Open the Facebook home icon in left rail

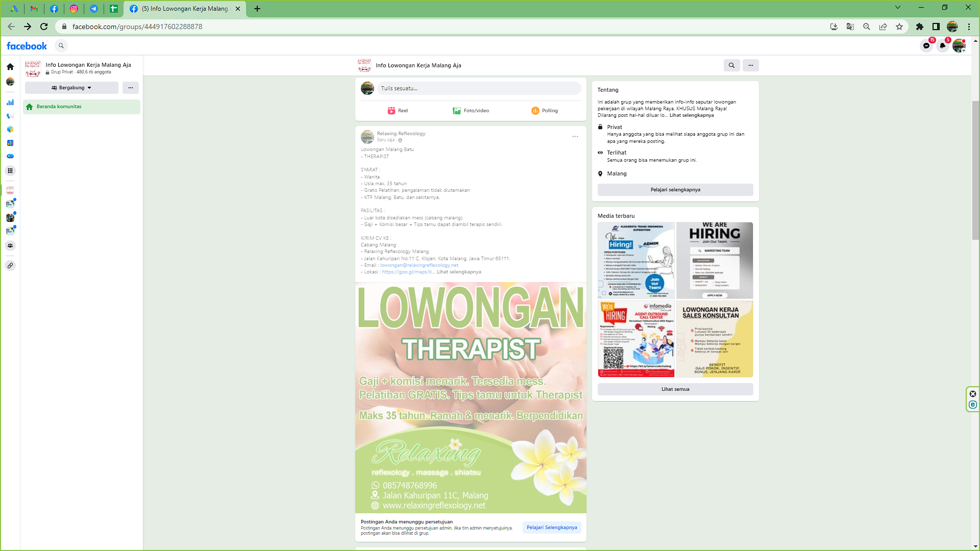tap(10, 67)
